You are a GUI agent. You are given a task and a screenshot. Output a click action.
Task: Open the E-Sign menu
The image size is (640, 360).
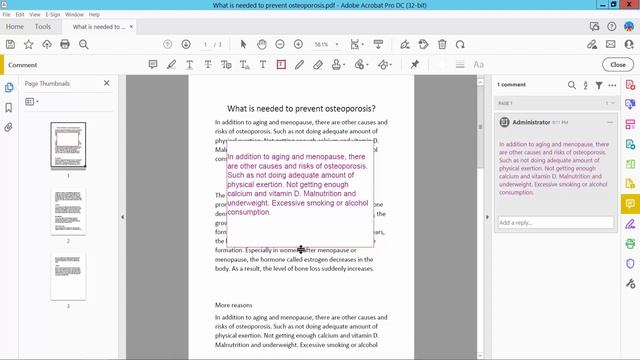click(53, 14)
